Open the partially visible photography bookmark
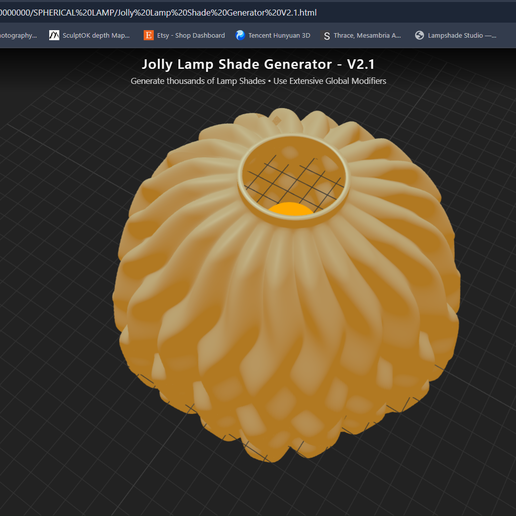The width and height of the screenshot is (516, 516). (18, 35)
